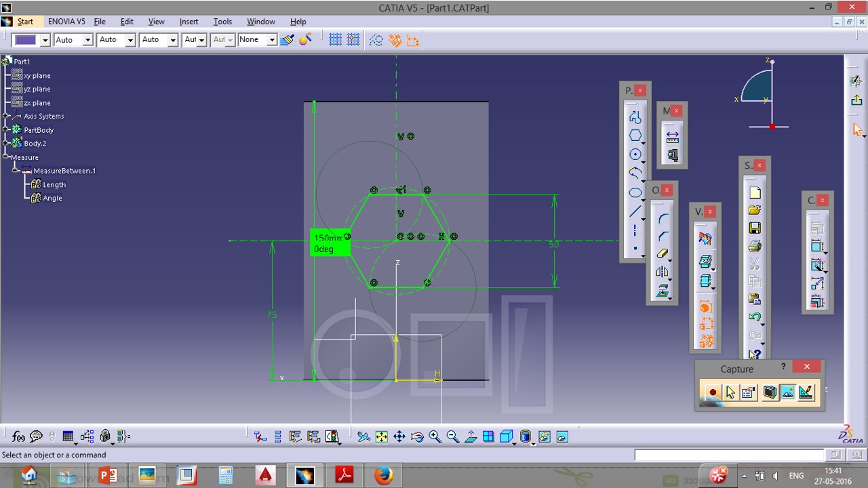Select the Constraints in dialog box tool
Screen dimensions: 868x488
pos(817,228)
